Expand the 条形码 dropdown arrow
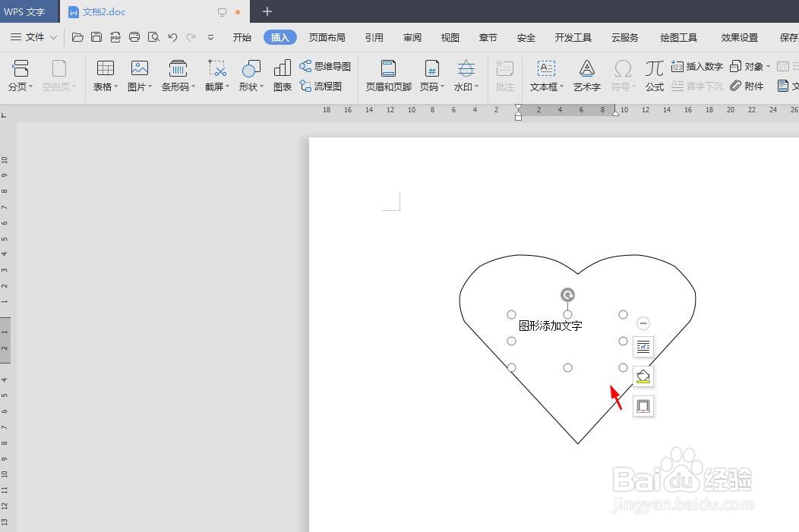The image size is (799, 532). [193, 87]
